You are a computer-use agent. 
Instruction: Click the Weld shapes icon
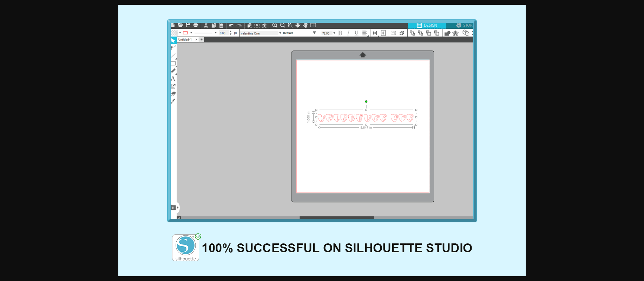click(x=447, y=33)
